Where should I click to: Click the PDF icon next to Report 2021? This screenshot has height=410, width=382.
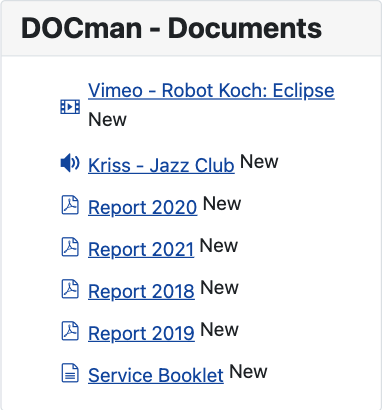(70, 247)
